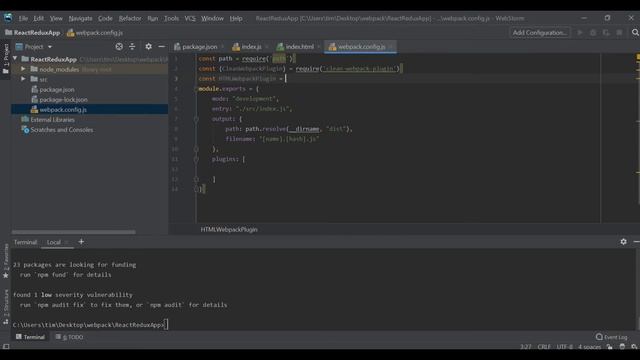Open the Code menu
The width and height of the screenshot is (640, 360).
point(105,18)
